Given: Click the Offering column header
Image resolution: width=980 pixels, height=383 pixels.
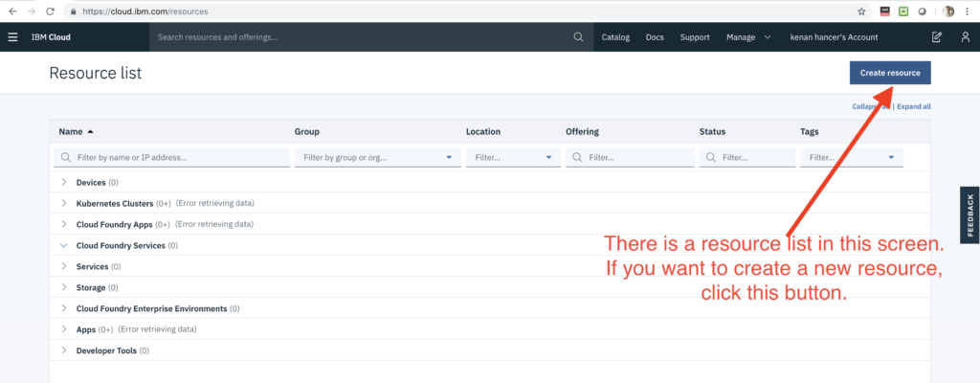Looking at the screenshot, I should (582, 132).
